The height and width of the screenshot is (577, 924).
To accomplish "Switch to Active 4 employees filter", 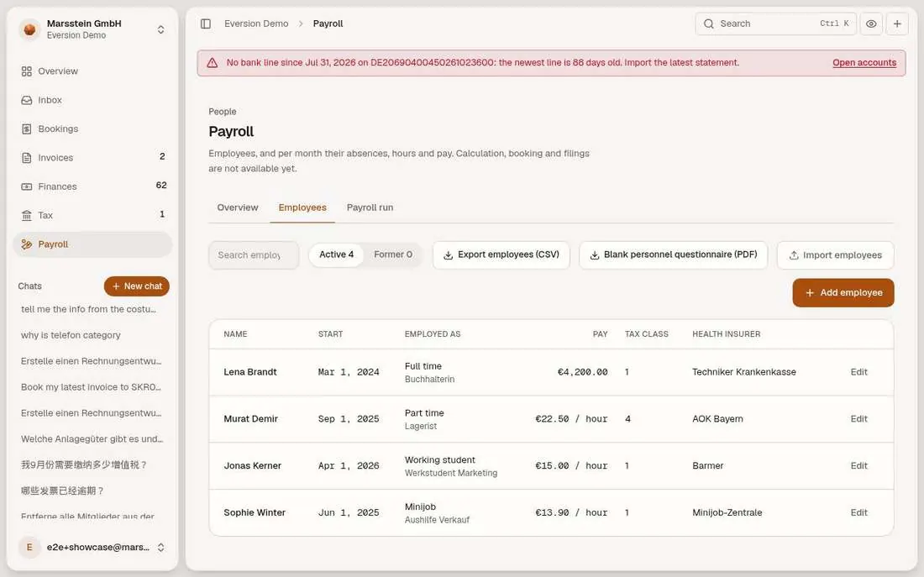I will (x=337, y=254).
